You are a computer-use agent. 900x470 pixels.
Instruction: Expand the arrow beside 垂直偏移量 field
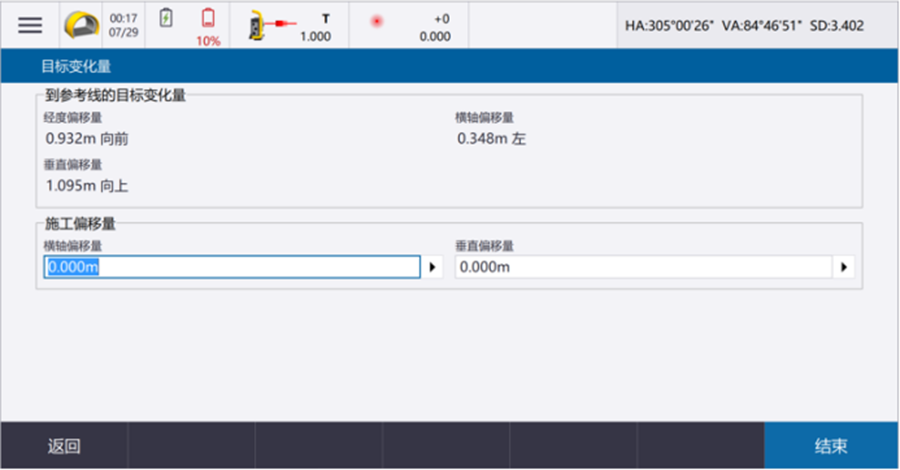click(x=844, y=267)
